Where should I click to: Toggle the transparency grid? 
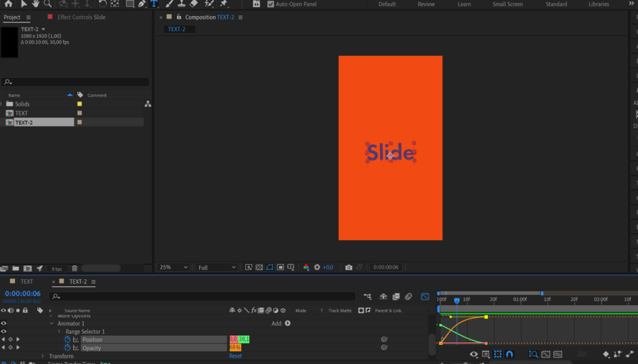coord(259,268)
